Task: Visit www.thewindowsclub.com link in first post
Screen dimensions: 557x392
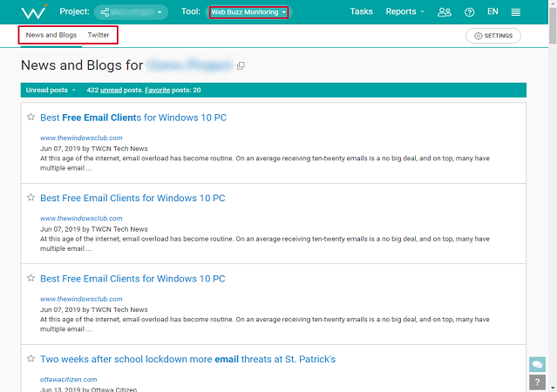Action: coord(81,138)
